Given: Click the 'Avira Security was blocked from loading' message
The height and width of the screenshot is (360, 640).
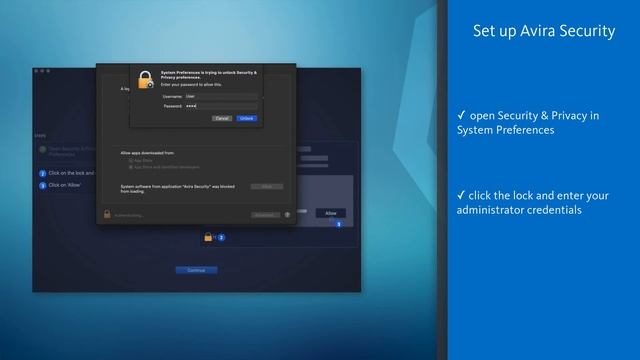Looking at the screenshot, I should 178,189.
